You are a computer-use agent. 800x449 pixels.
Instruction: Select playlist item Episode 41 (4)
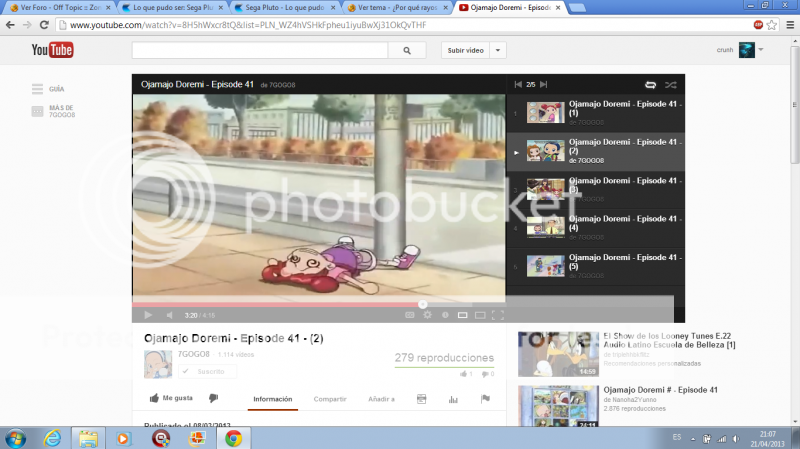(595, 228)
